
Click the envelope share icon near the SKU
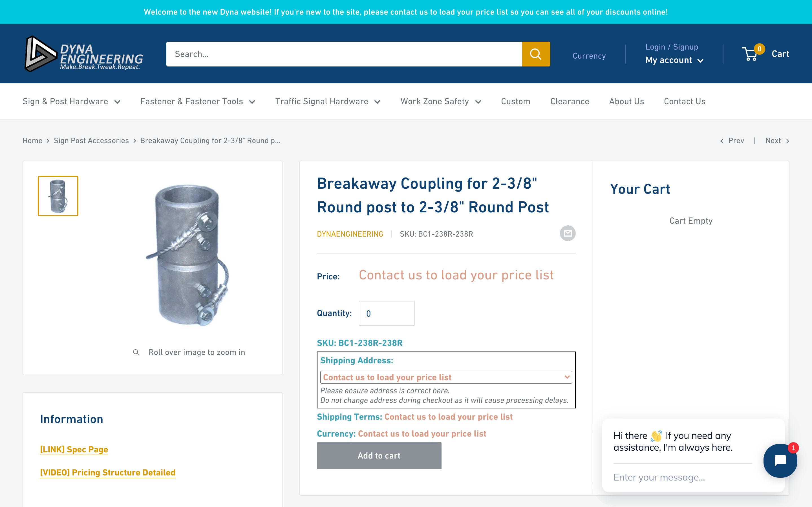568,233
